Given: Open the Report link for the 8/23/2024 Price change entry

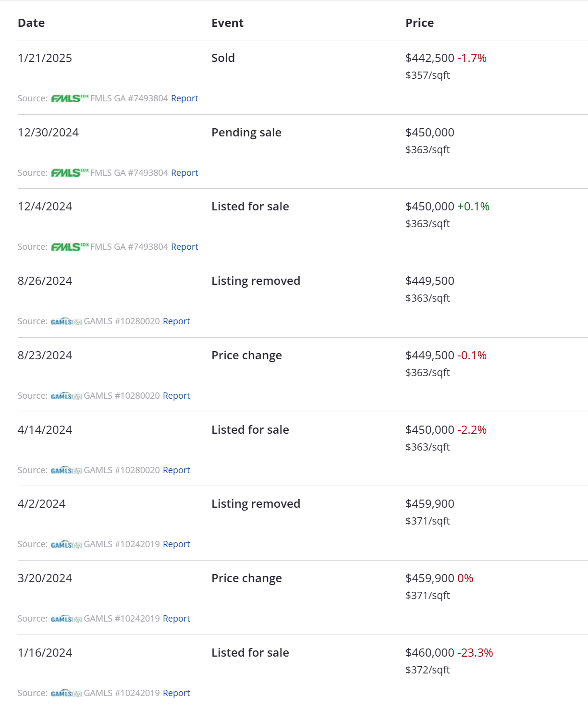Looking at the screenshot, I should click(176, 395).
